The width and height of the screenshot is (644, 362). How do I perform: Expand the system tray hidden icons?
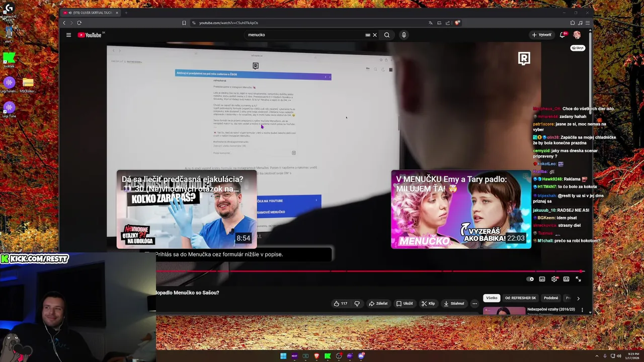tap(597, 356)
